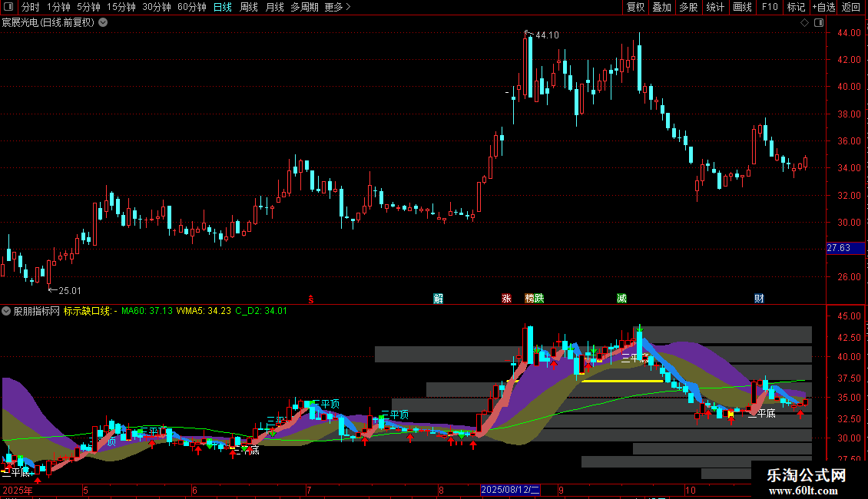The image size is (868, 499).
Task: Click the red S marker on main chart
Action: pyautogui.click(x=311, y=299)
